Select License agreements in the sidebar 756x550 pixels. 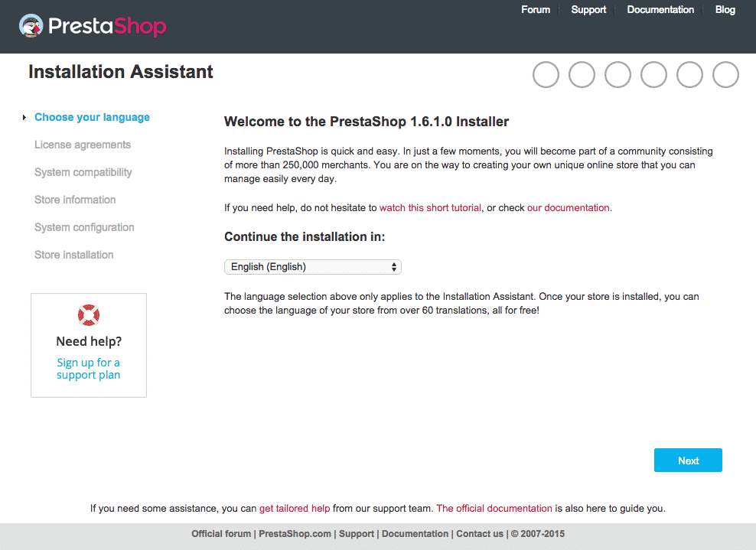[82, 145]
